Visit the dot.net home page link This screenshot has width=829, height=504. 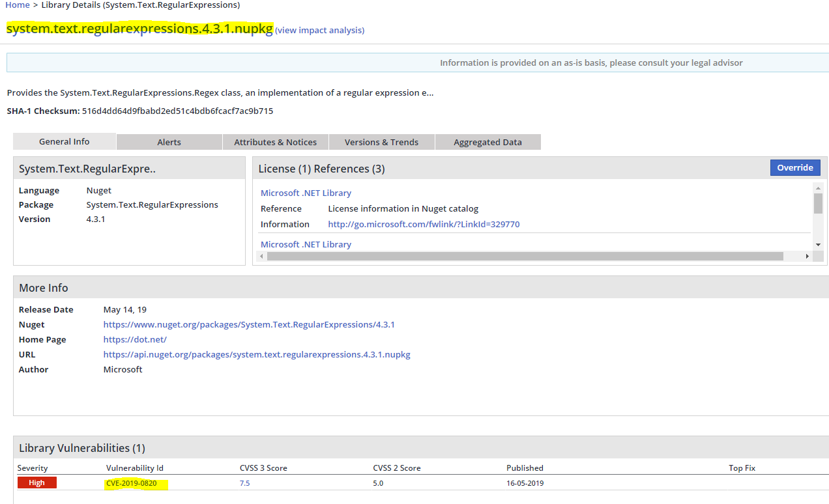pyautogui.click(x=135, y=339)
